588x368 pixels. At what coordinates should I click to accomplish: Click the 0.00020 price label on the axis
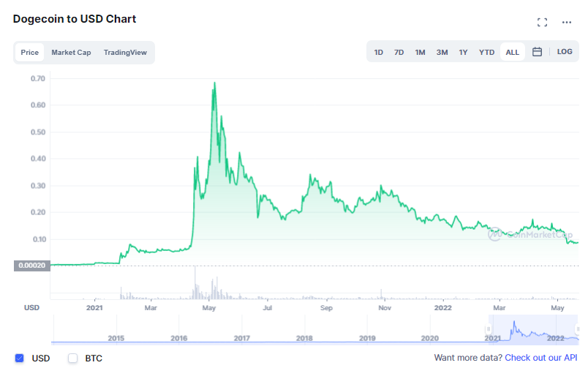(x=32, y=266)
